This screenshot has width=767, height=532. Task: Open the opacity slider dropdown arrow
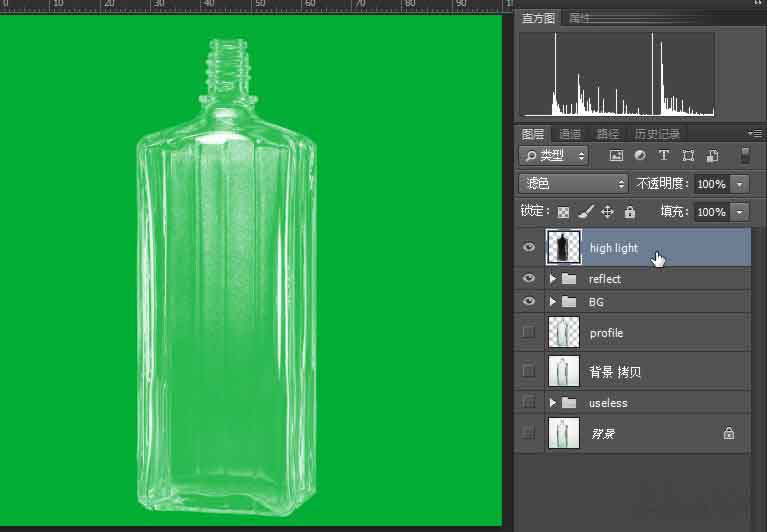pyautogui.click(x=740, y=184)
